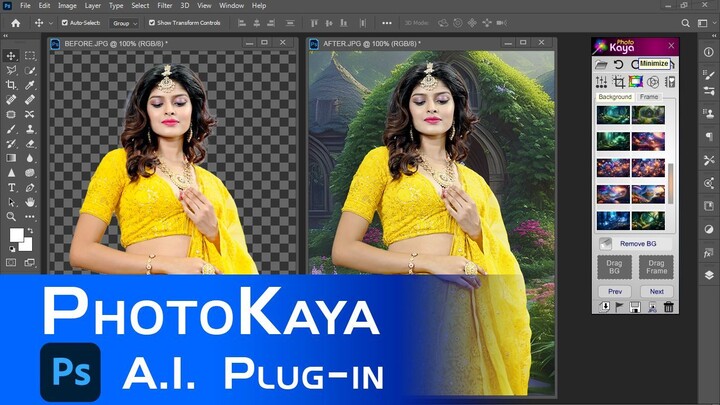This screenshot has width=720, height=405.
Task: Open the Image menu
Action: coord(67,6)
